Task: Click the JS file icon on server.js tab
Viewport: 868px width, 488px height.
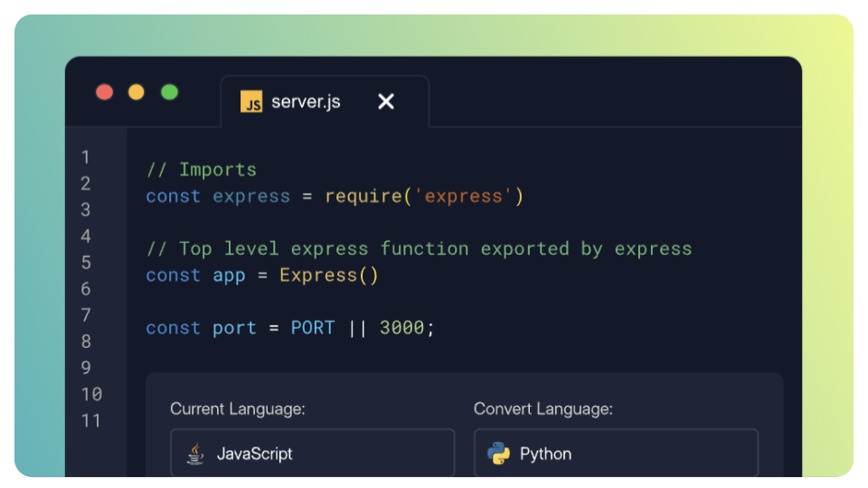Action: tap(251, 102)
